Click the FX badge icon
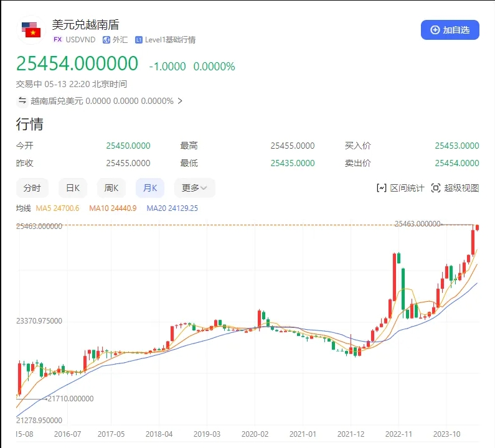Screen dimensions: 495x448 coord(57,39)
